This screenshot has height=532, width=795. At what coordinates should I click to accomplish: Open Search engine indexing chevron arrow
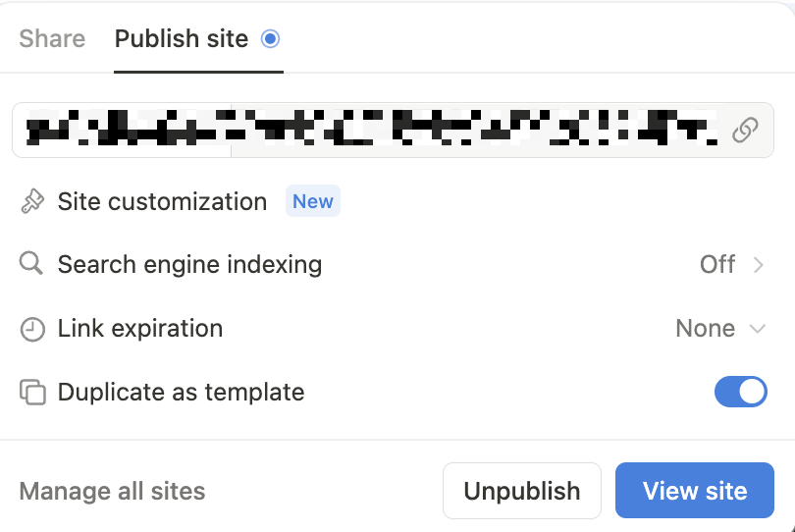click(759, 265)
